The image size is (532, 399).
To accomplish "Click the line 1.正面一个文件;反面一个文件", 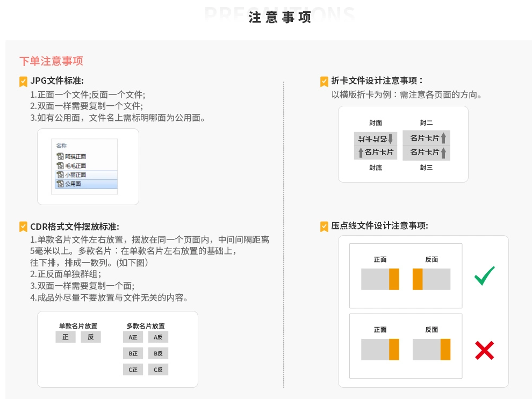I will pos(88,95).
